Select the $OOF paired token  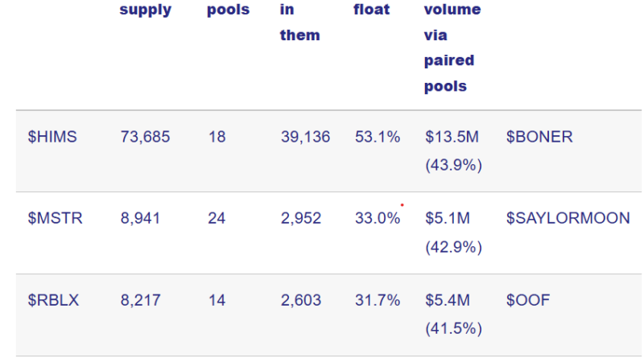click(x=528, y=300)
